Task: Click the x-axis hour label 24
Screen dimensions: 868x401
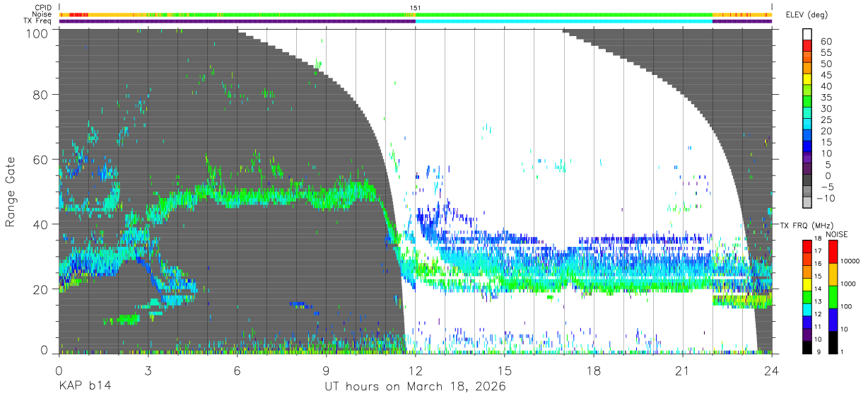Action: click(771, 371)
